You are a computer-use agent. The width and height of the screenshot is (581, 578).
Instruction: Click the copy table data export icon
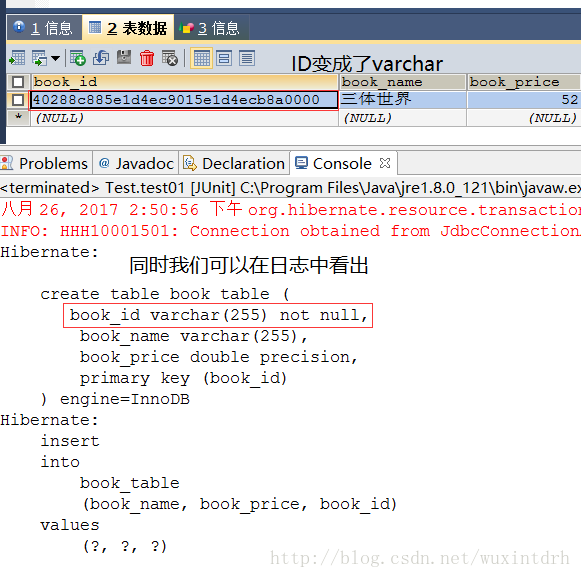point(39,58)
